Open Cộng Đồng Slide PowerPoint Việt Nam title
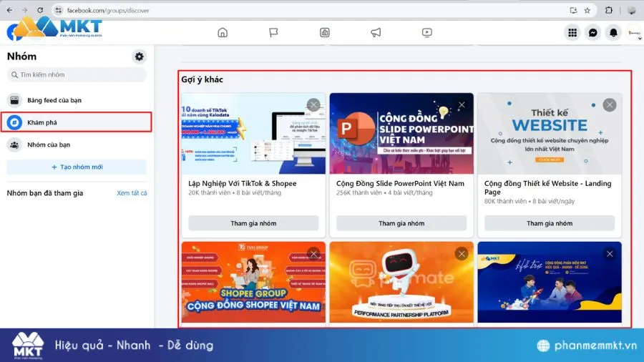 click(x=400, y=183)
